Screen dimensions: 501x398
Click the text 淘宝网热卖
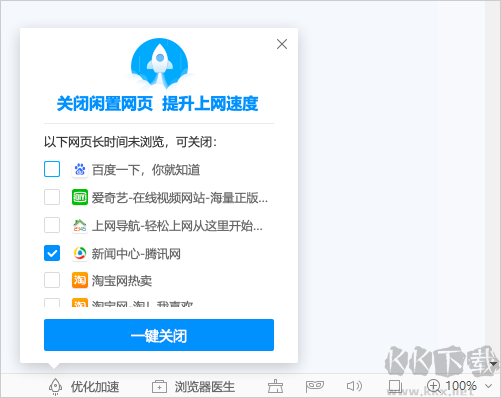(122, 281)
